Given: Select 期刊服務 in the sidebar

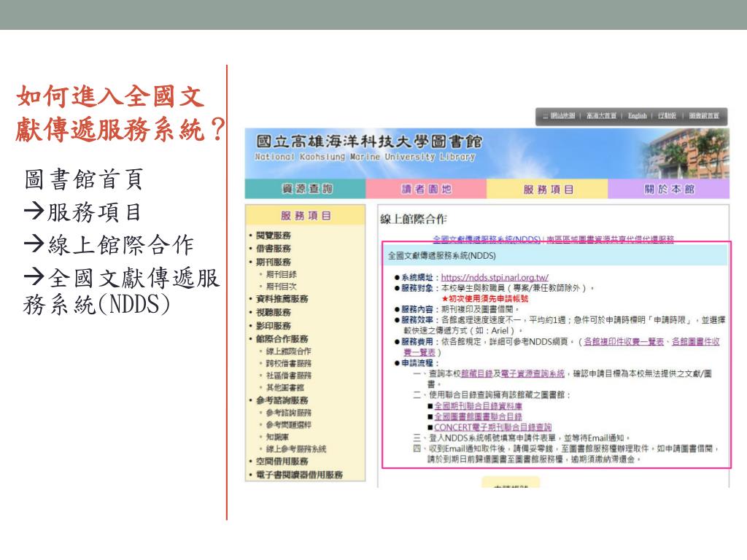Looking at the screenshot, I should (x=274, y=262).
